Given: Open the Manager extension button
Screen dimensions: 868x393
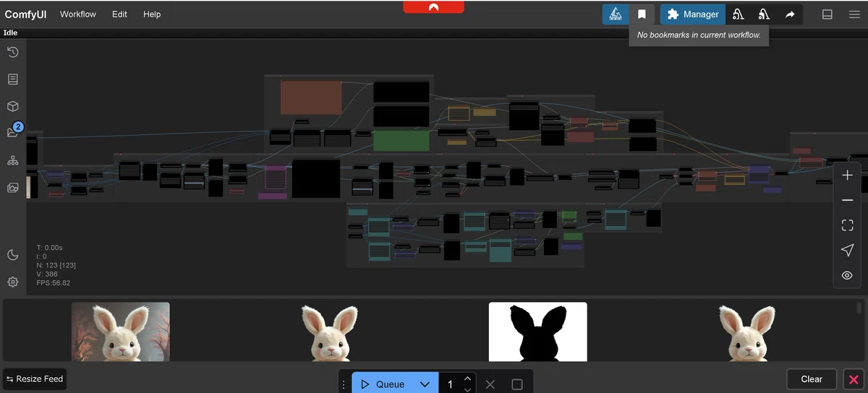Looking at the screenshot, I should (x=692, y=14).
